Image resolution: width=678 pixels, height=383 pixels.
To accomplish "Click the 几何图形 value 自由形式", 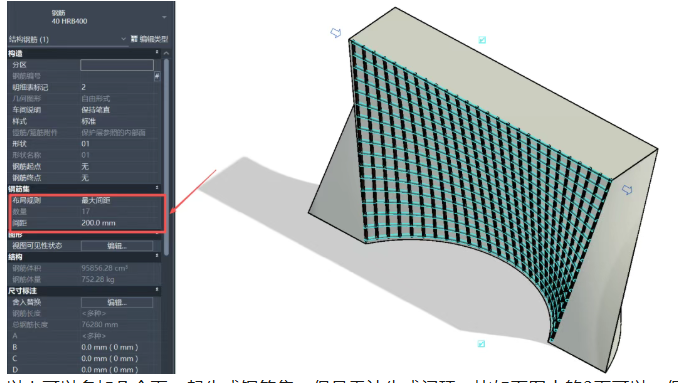I will pyautogui.click(x=96, y=99).
